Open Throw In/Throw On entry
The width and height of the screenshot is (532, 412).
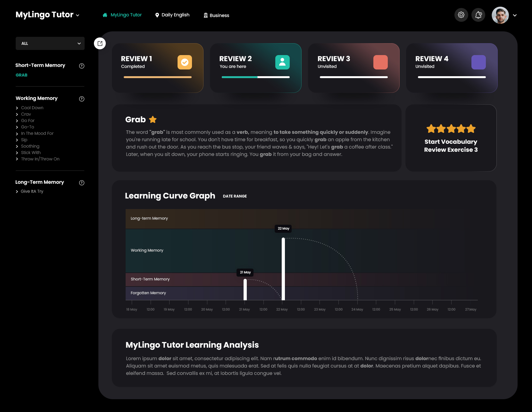(x=37, y=159)
